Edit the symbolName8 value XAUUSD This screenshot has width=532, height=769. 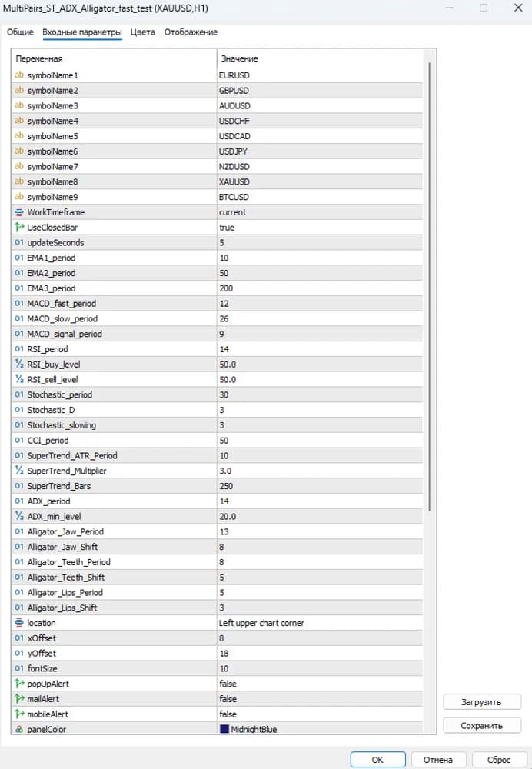(320, 181)
